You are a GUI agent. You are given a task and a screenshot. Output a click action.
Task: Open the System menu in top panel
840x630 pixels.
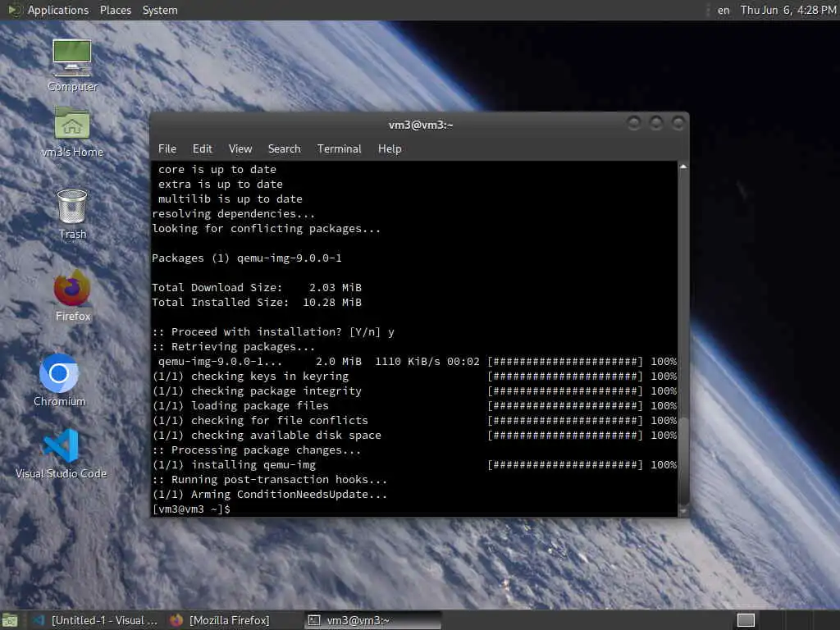coord(160,10)
